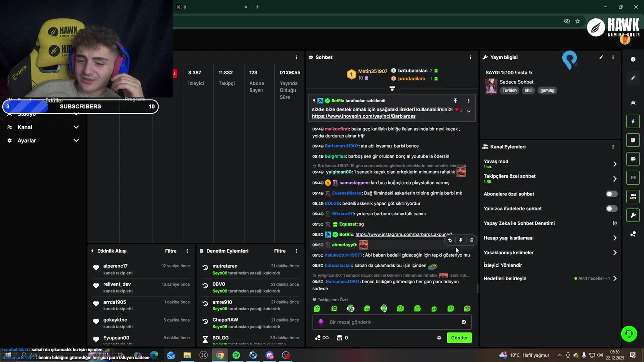
Task: Open inovapin.com link in pinned message
Action: (364, 116)
